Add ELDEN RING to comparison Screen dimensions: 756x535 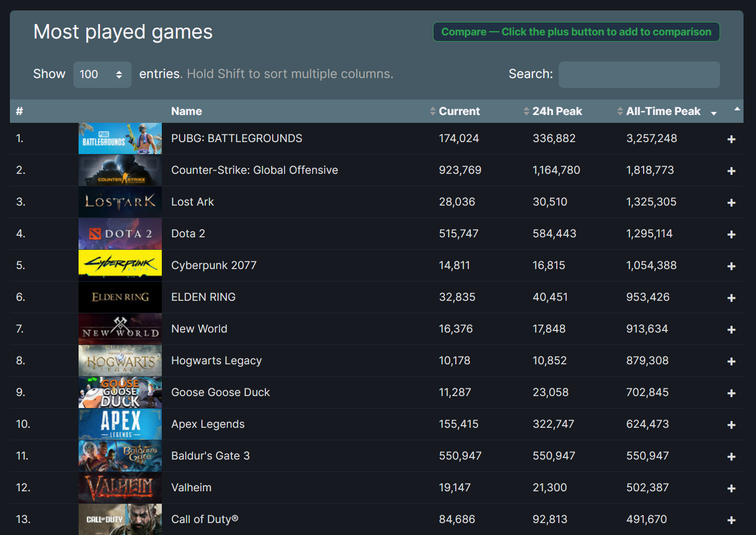pos(731,298)
